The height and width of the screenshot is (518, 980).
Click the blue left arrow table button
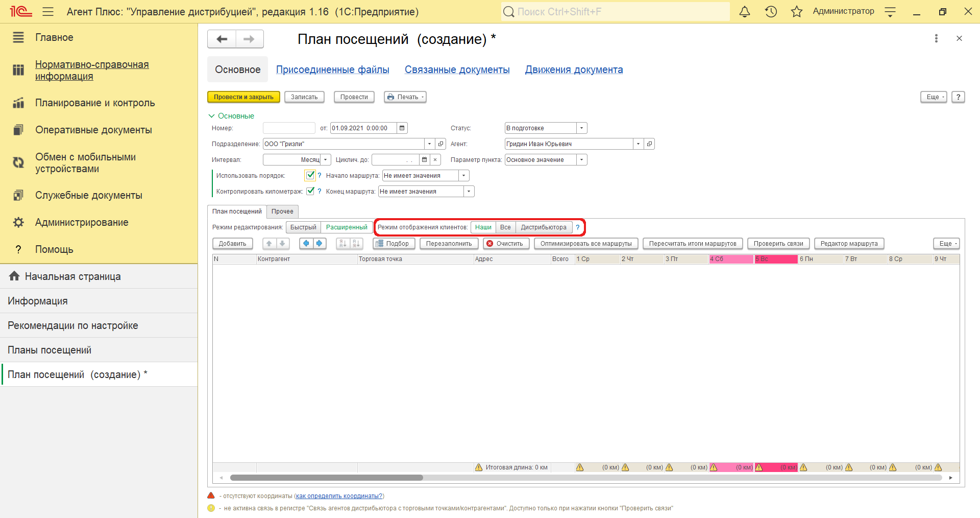tap(306, 244)
